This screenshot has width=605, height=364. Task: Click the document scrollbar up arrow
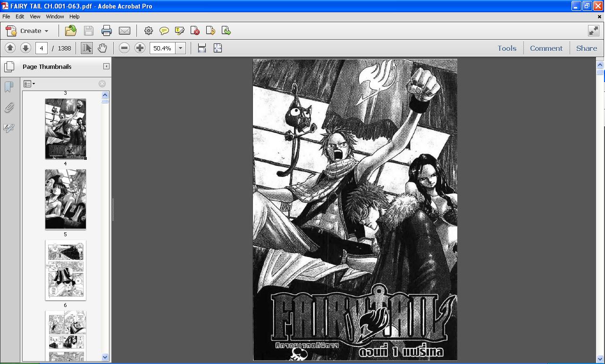pyautogui.click(x=600, y=65)
